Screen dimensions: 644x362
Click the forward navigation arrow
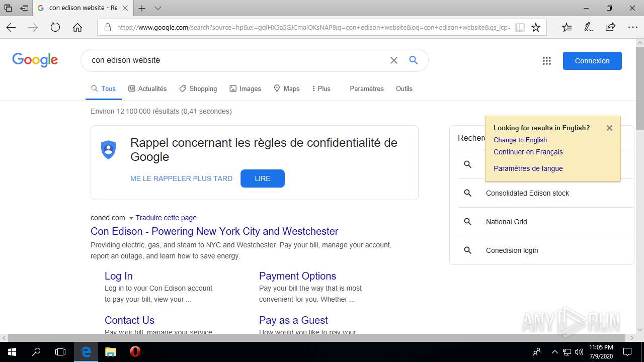[33, 28]
